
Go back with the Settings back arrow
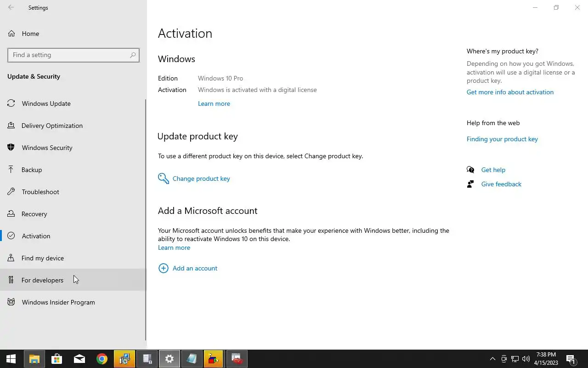tap(11, 7)
